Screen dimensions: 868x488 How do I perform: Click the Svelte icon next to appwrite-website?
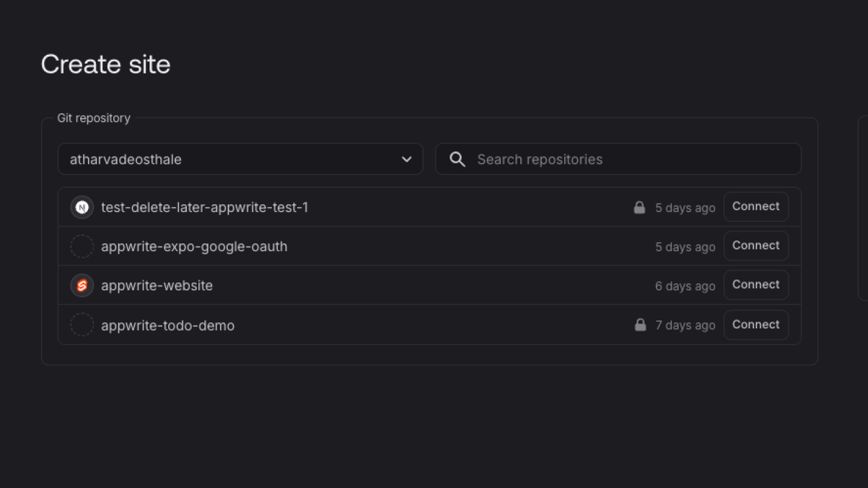[81, 285]
